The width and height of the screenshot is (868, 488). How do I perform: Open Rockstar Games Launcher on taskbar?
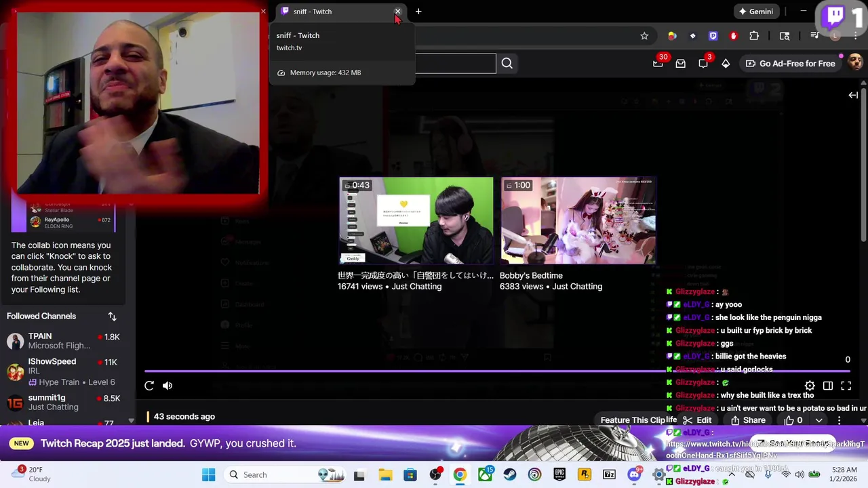pos(585,474)
